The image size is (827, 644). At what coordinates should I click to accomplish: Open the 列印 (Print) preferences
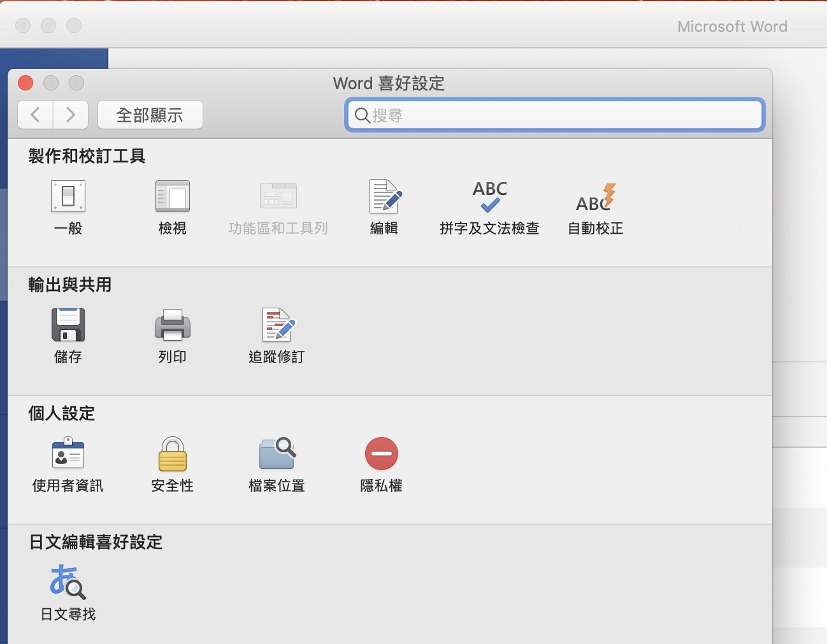pyautogui.click(x=173, y=326)
